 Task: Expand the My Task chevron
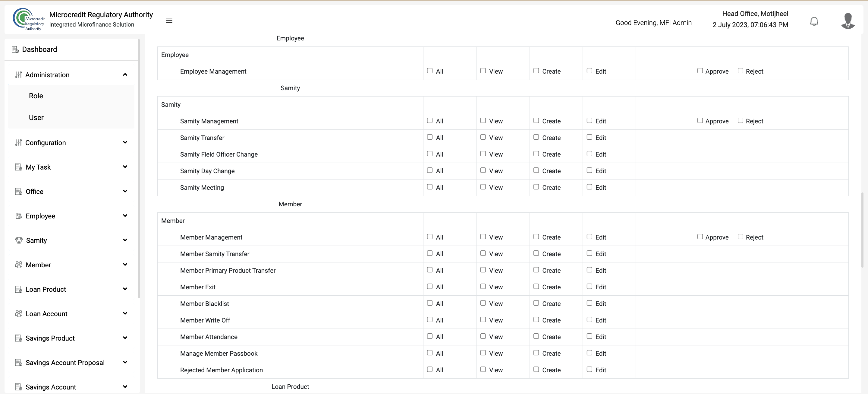click(125, 167)
